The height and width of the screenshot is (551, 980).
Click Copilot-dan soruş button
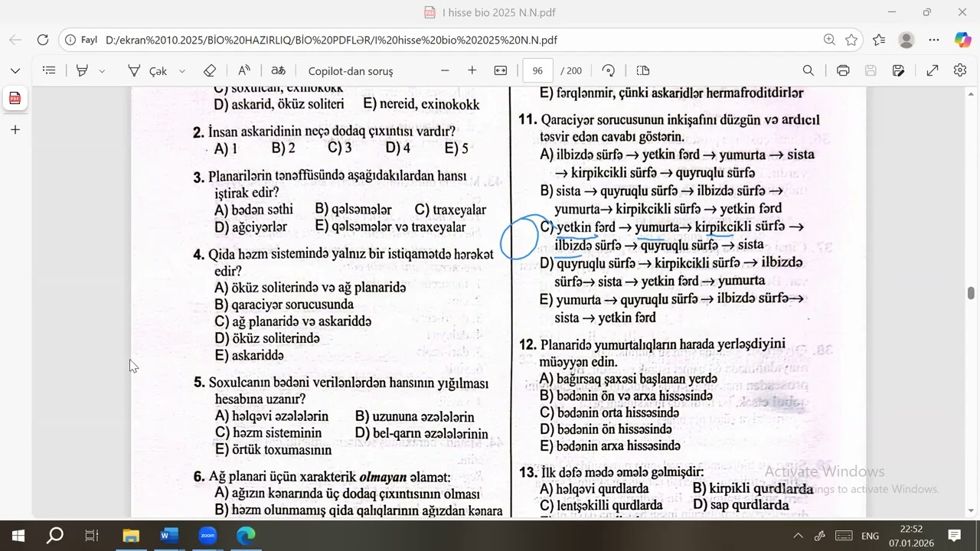[x=351, y=70]
